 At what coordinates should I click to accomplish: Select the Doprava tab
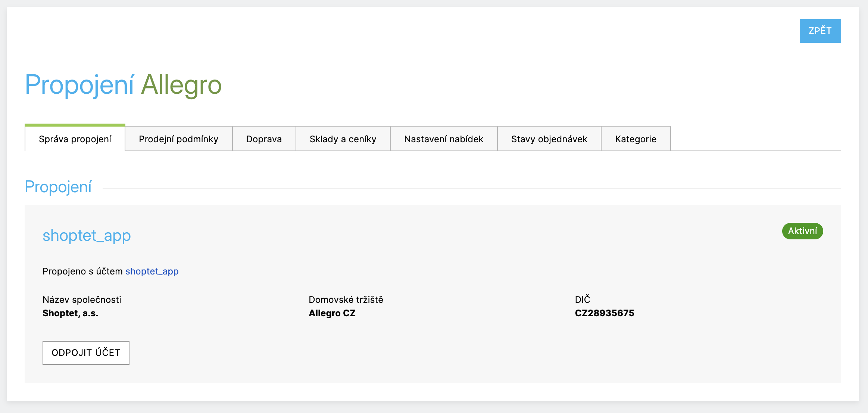[x=264, y=139]
